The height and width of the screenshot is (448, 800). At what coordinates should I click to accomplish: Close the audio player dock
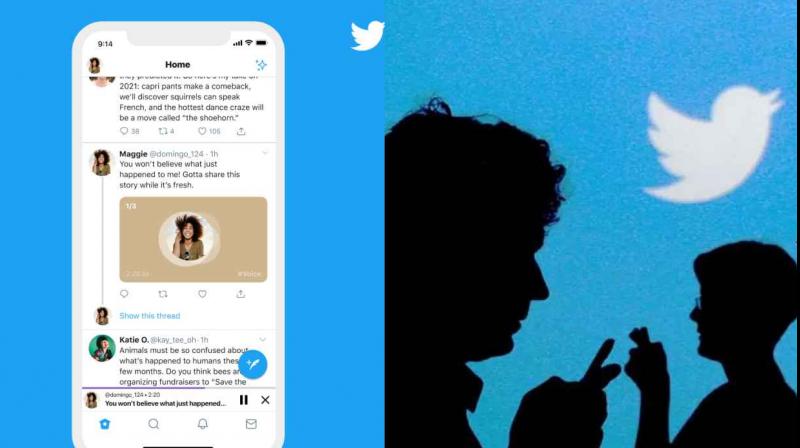pyautogui.click(x=265, y=400)
